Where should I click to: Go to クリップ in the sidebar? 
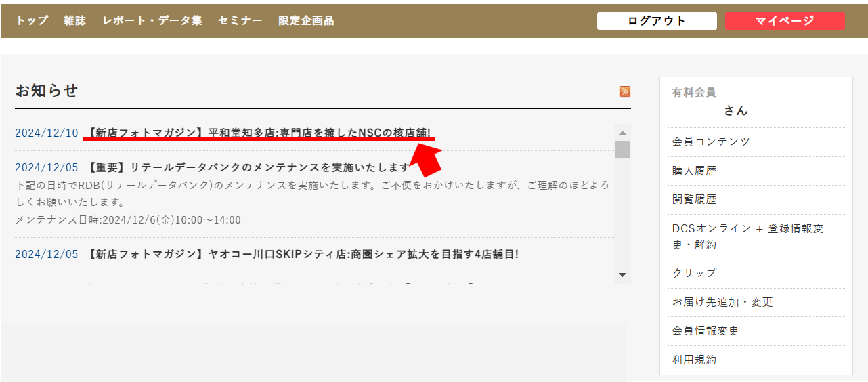[694, 272]
